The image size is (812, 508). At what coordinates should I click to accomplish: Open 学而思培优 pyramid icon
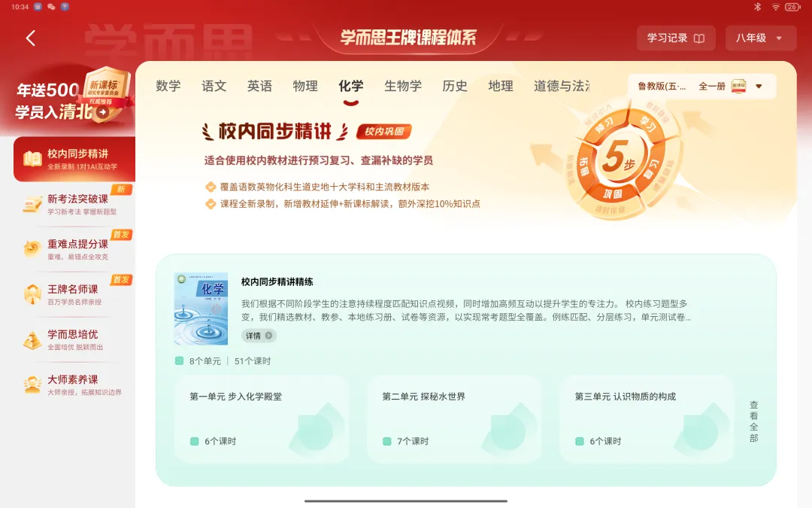pos(32,339)
